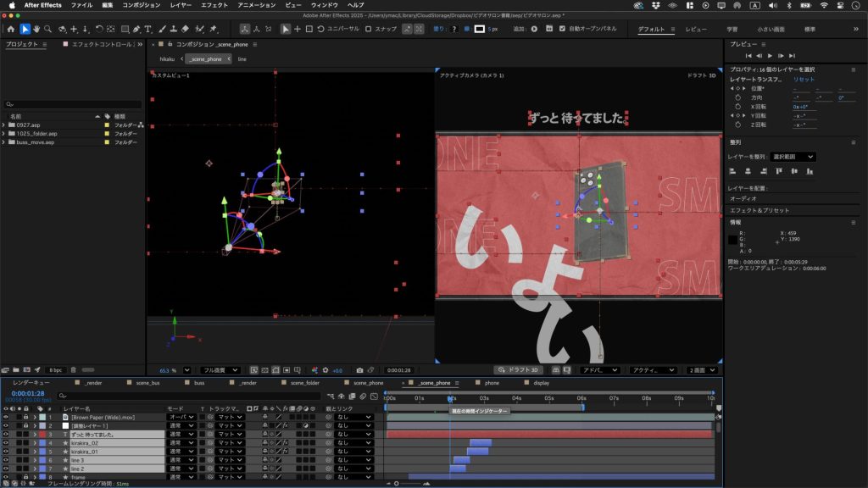Expand the 0927.aep folder in Project panel
Image resolution: width=868 pixels, height=488 pixels.
[x=5, y=125]
